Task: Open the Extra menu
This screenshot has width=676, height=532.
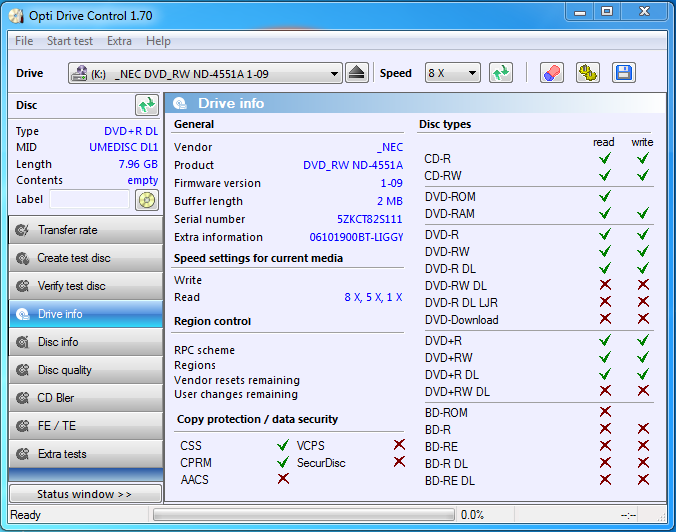Action: (119, 41)
